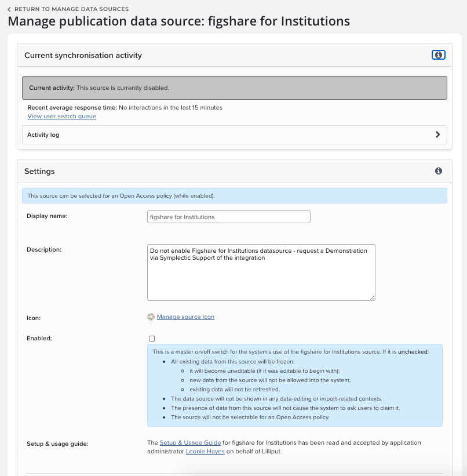
Task: Click the grey Current activity status banner
Action: click(x=234, y=88)
